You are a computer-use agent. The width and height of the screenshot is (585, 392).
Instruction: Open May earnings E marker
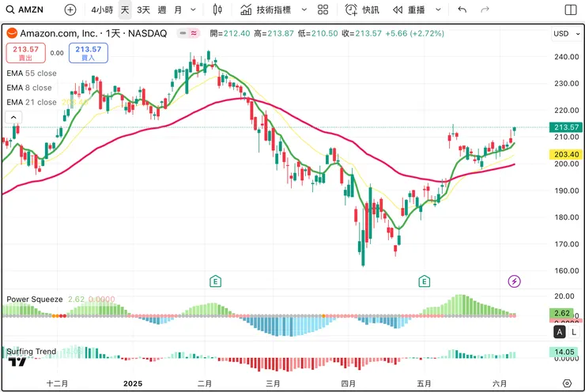tap(424, 281)
